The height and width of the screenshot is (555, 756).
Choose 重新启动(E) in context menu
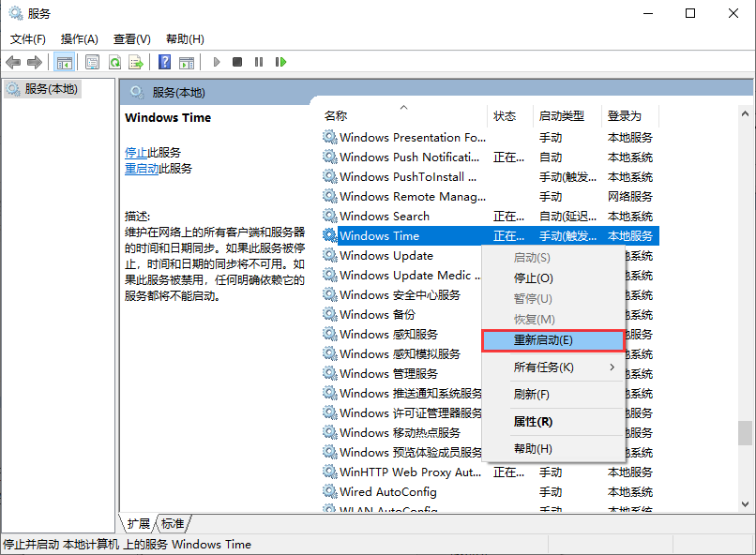point(552,340)
